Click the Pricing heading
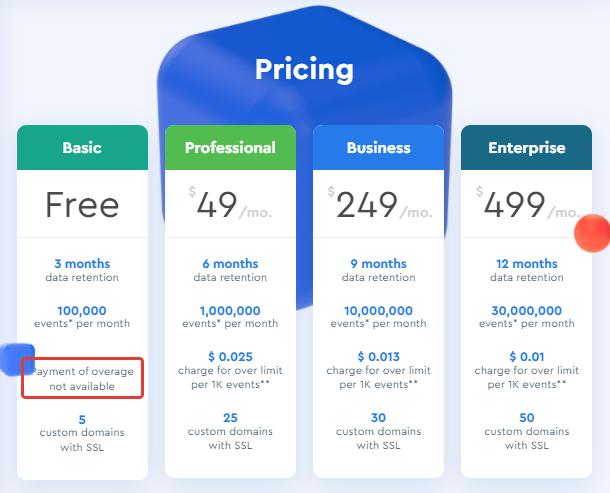Image resolution: width=610 pixels, height=493 pixels. click(x=304, y=70)
